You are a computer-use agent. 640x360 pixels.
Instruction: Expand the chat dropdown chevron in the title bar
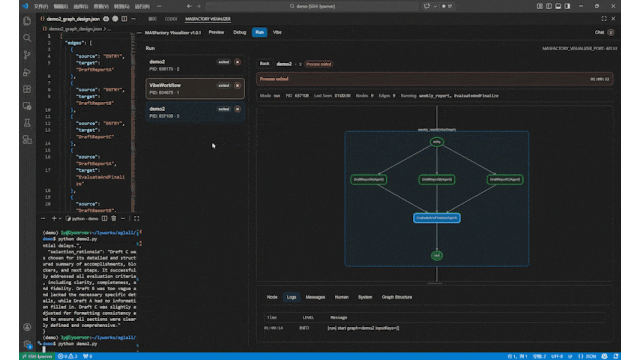point(435,6)
